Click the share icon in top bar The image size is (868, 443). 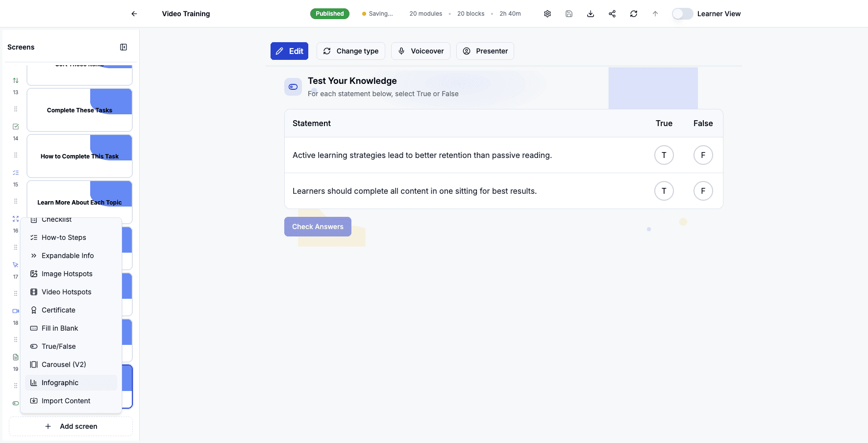point(612,14)
